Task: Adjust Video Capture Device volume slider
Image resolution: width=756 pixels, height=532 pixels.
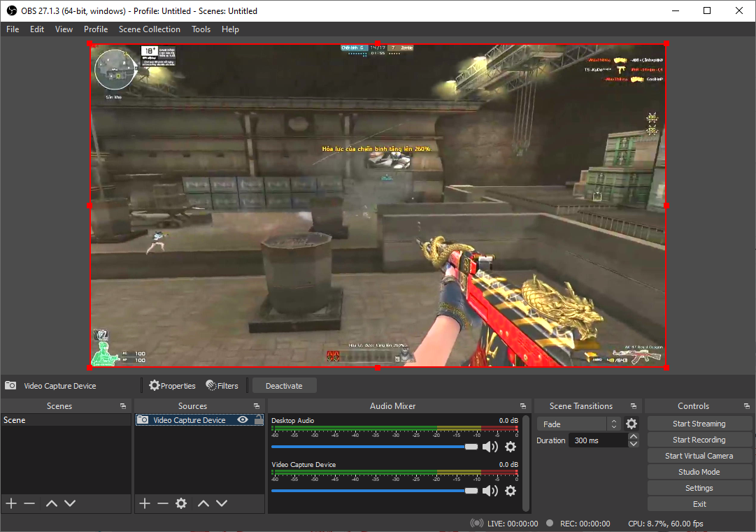Action: 375,491
